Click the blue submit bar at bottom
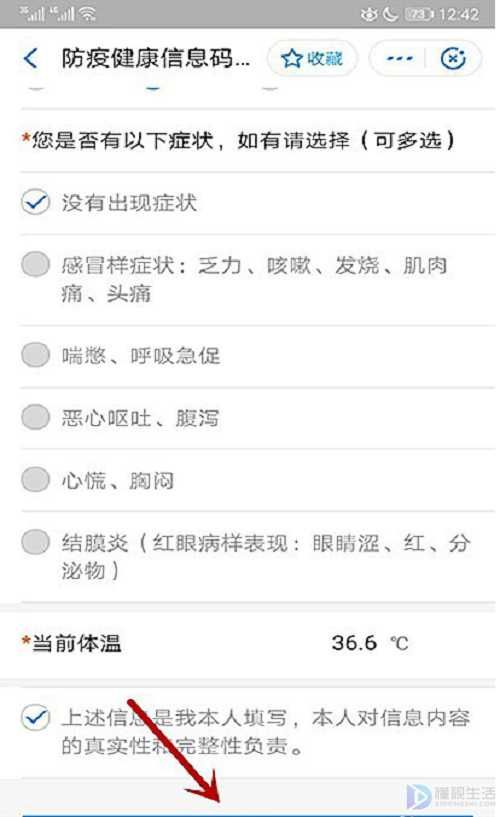Image resolution: width=500 pixels, height=817 pixels. pos(248,814)
